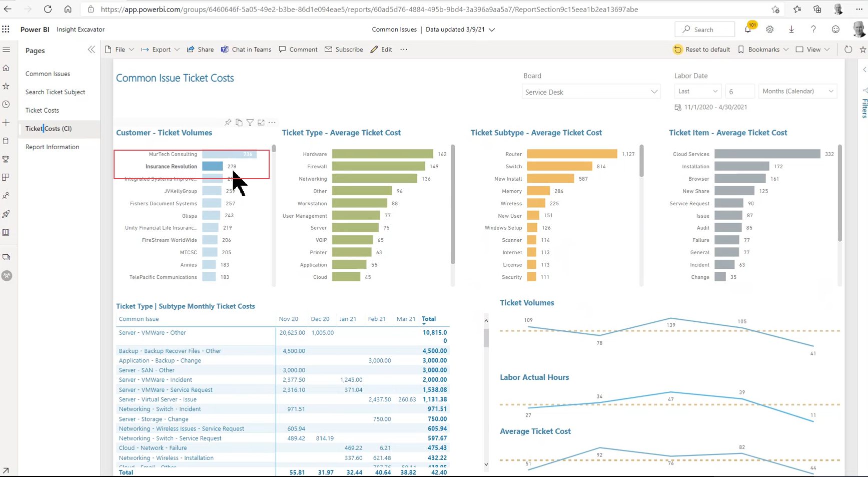Go to Report Information page

pos(53,147)
